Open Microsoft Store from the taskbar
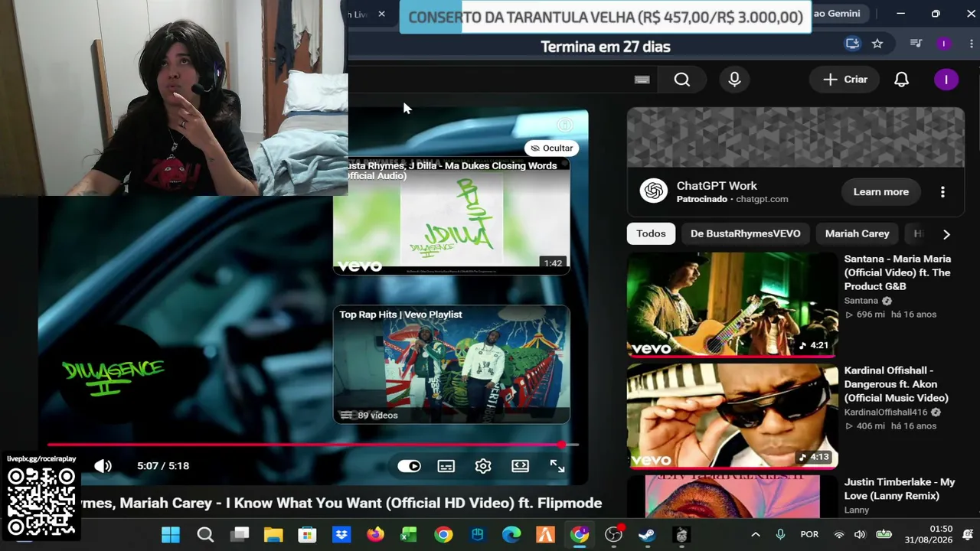Screen dimensions: 980x551 tap(307, 534)
